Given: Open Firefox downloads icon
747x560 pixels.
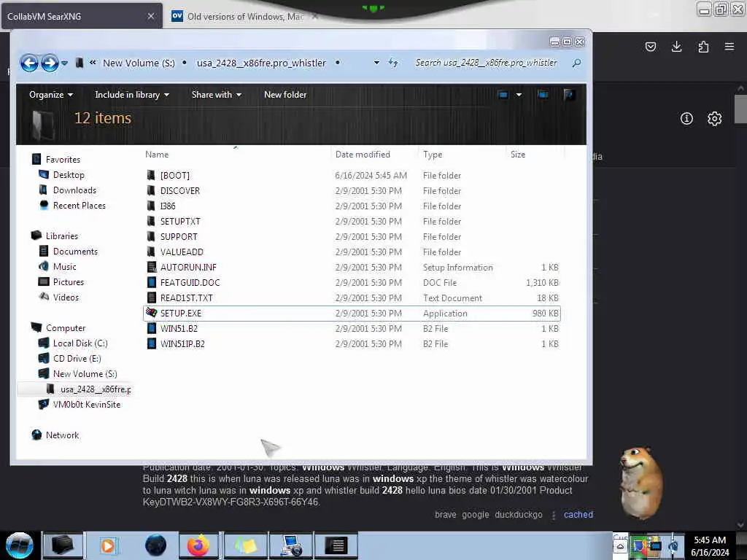Looking at the screenshot, I should click(x=676, y=47).
